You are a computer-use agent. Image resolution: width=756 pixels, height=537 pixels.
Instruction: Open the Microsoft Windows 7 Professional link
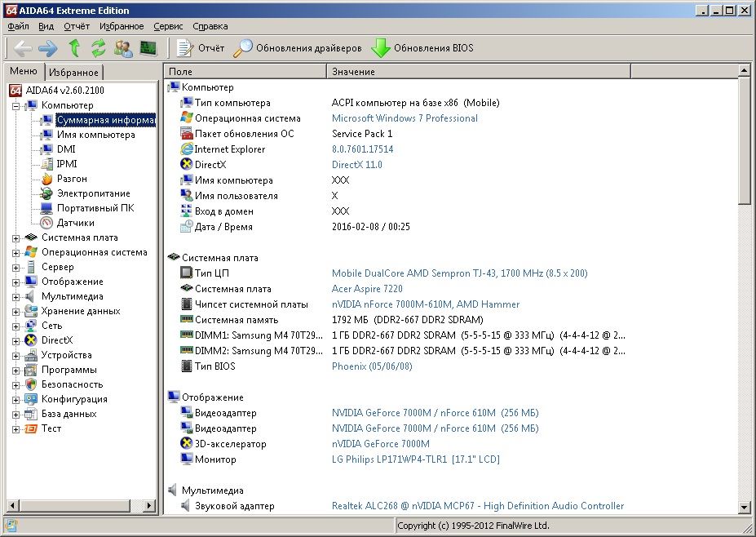coord(405,118)
